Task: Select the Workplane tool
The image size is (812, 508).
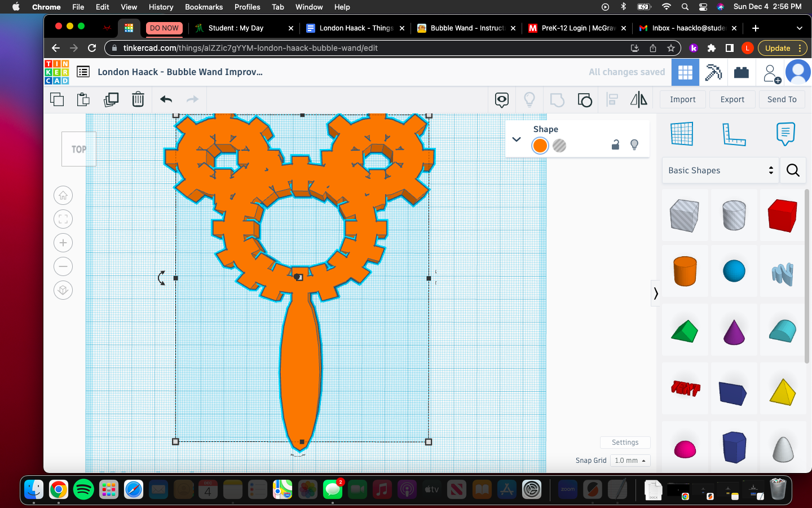Action: (682, 134)
